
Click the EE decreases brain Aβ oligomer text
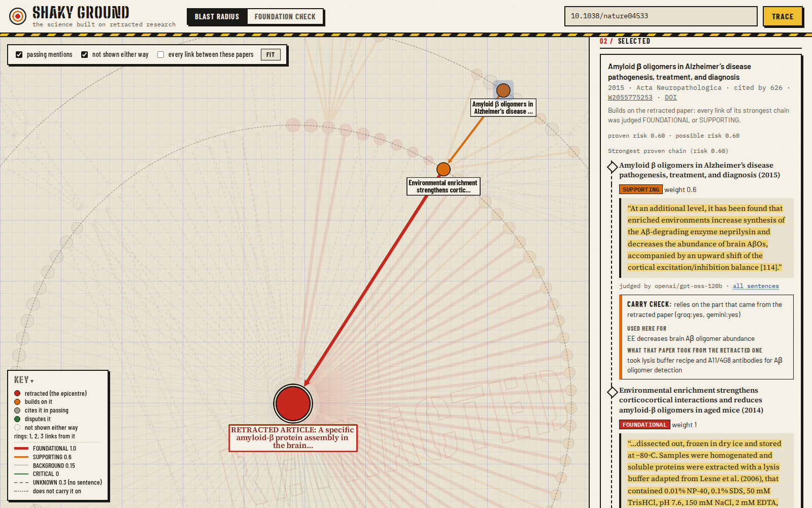click(691, 339)
